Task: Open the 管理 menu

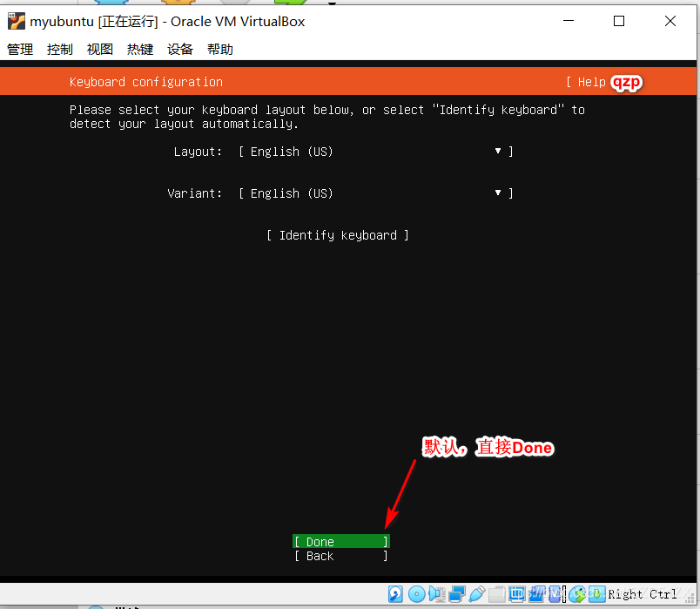Action: coord(20,49)
